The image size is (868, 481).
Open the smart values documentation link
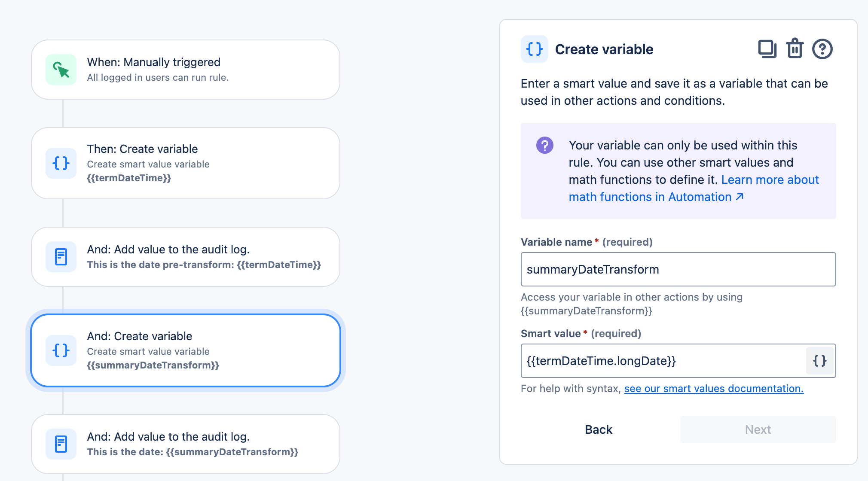point(714,389)
